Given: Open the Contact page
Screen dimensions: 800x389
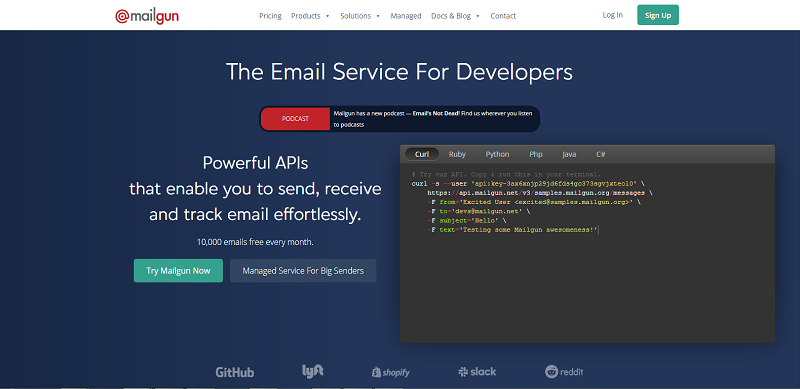Looking at the screenshot, I should 503,16.
